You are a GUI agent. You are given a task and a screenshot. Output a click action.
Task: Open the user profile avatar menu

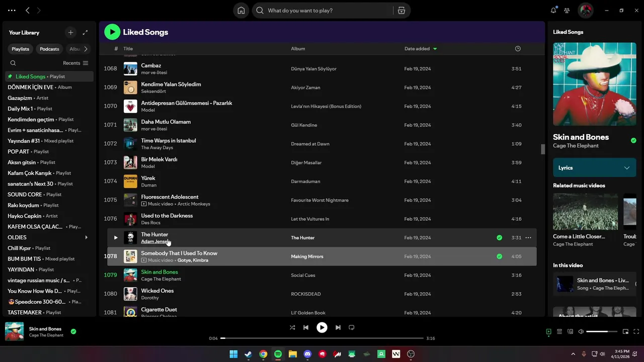pyautogui.click(x=585, y=10)
